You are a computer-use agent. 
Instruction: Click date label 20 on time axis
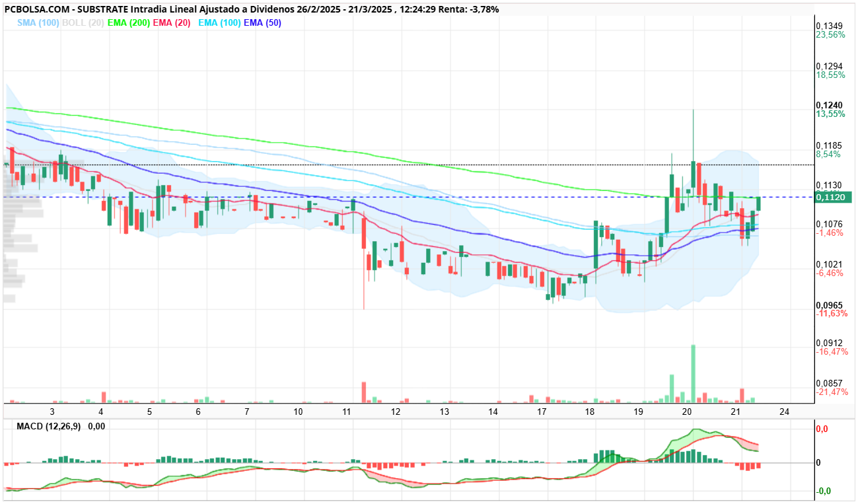pyautogui.click(x=687, y=411)
